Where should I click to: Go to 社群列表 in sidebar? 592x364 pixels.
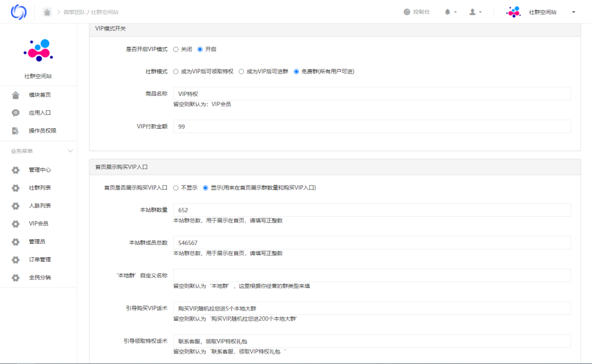coord(39,188)
